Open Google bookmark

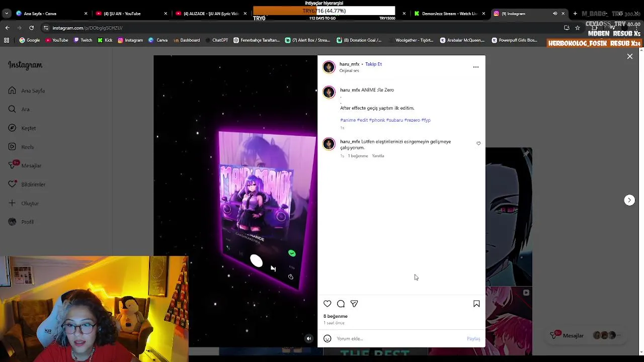(x=30, y=40)
